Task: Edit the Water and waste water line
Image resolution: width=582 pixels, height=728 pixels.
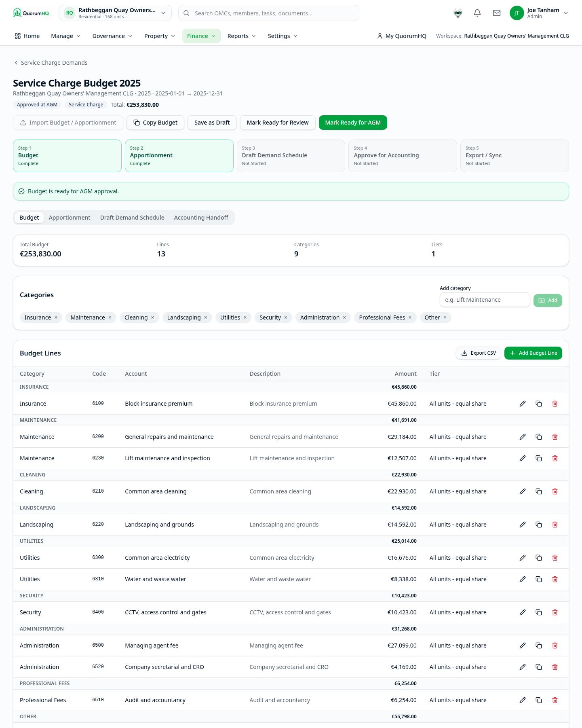Action: click(x=523, y=579)
